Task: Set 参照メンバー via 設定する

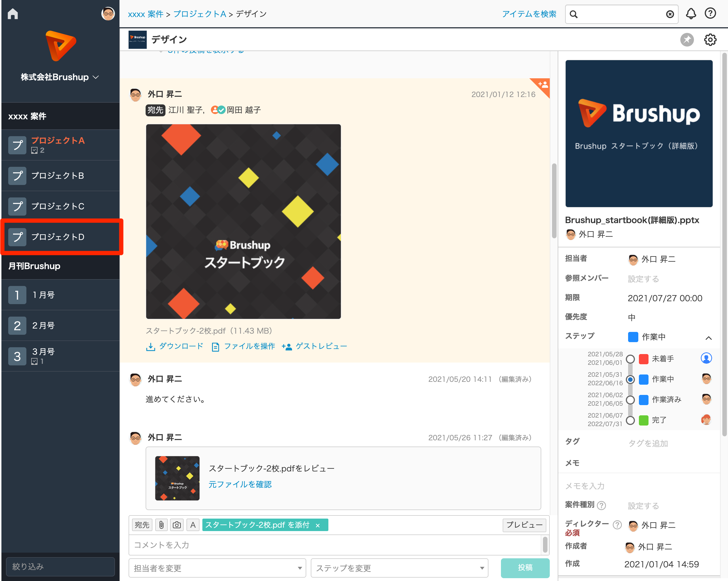Action: tap(643, 279)
